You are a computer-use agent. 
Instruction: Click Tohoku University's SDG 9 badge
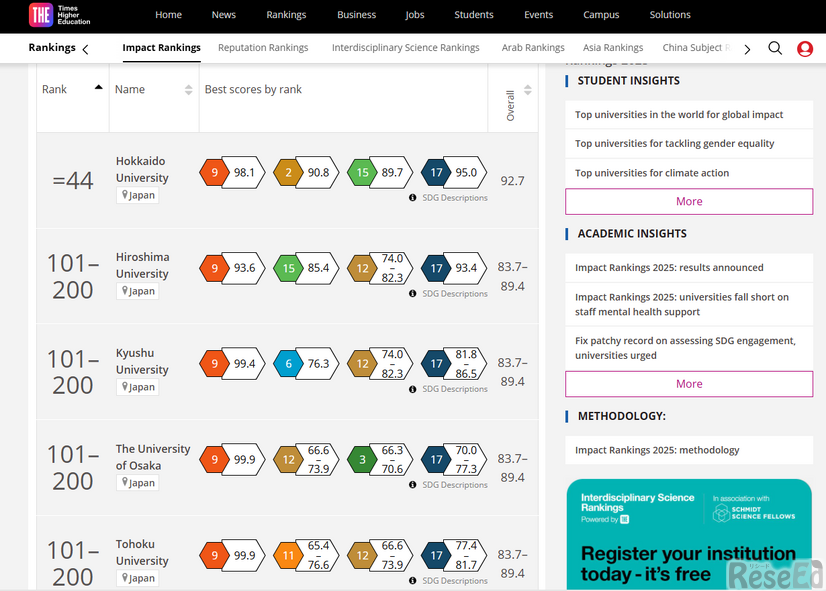[214, 555]
